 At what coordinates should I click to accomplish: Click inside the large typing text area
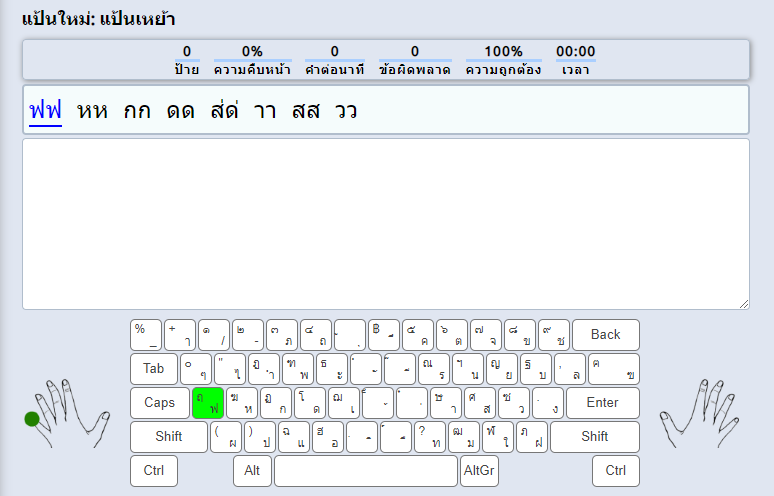[385, 224]
